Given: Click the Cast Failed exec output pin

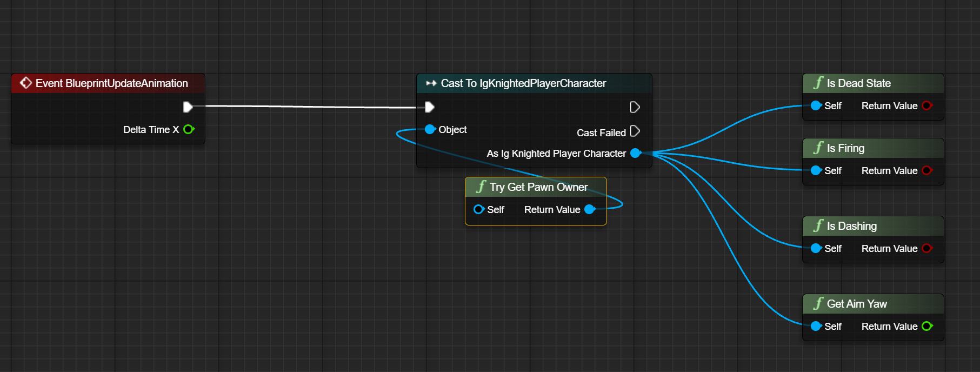Looking at the screenshot, I should 635,131.
